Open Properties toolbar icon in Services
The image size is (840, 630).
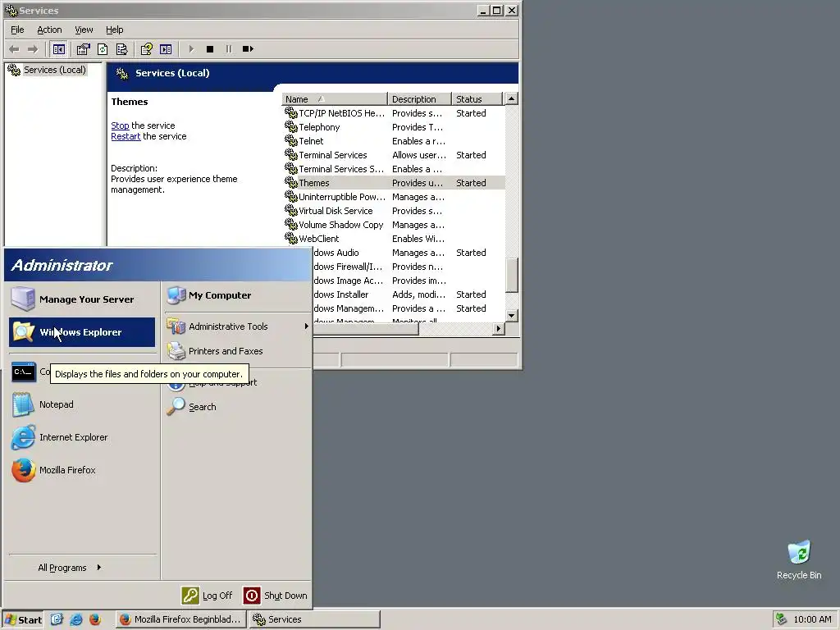(83, 49)
